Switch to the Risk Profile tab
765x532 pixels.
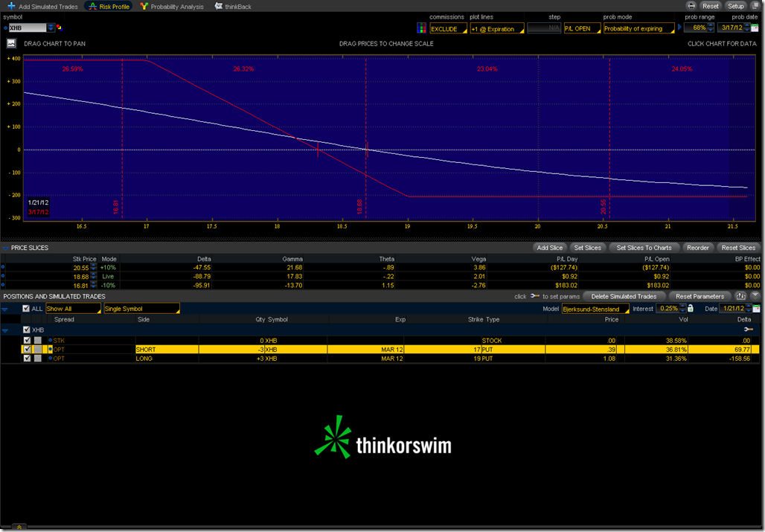tap(109, 7)
